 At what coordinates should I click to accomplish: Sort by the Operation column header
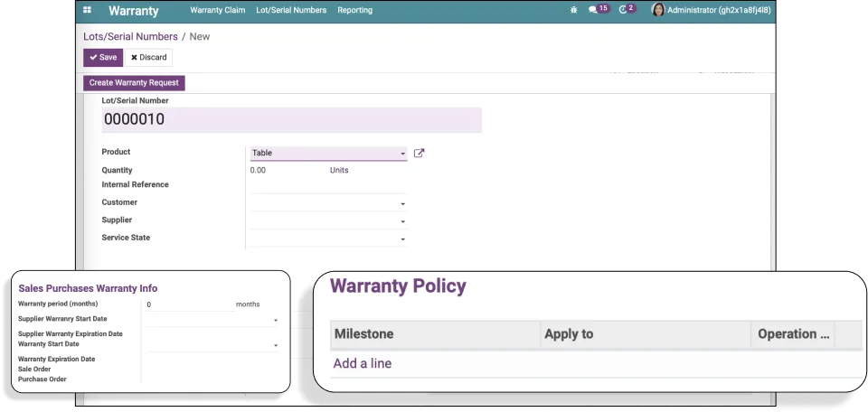pyautogui.click(x=793, y=334)
